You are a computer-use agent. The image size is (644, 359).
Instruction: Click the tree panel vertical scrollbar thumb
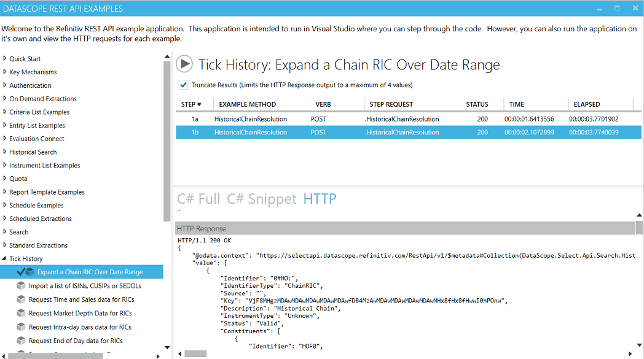tap(167, 141)
